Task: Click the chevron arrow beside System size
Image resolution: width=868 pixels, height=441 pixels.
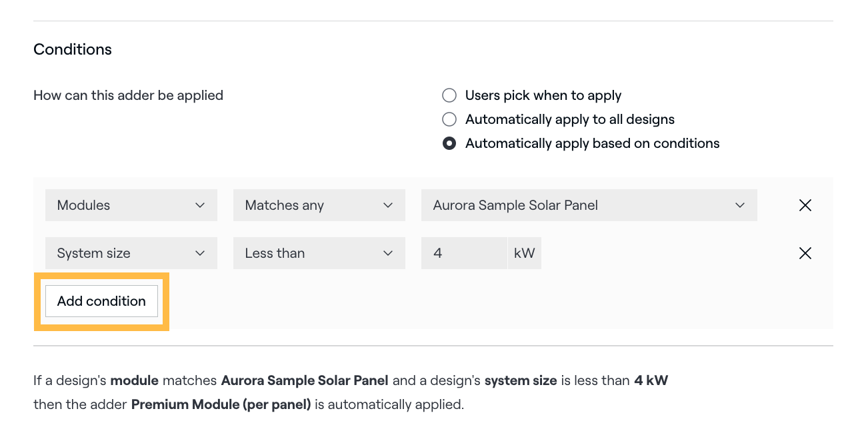Action: coord(200,253)
